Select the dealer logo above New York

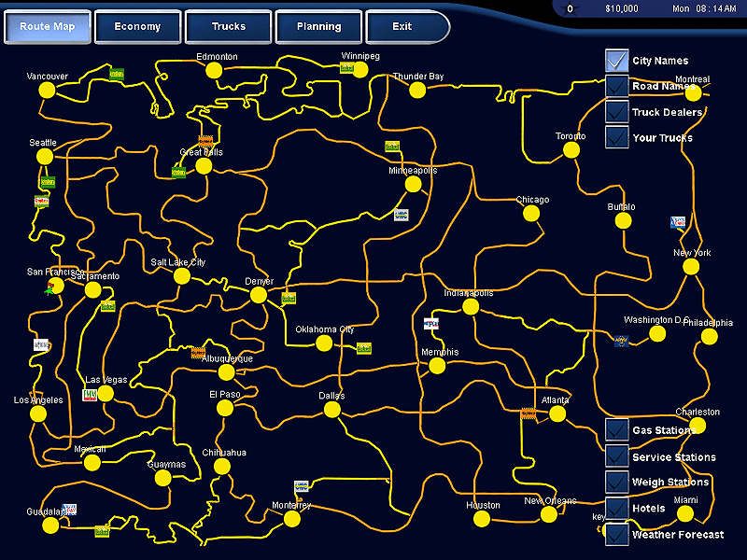click(678, 223)
